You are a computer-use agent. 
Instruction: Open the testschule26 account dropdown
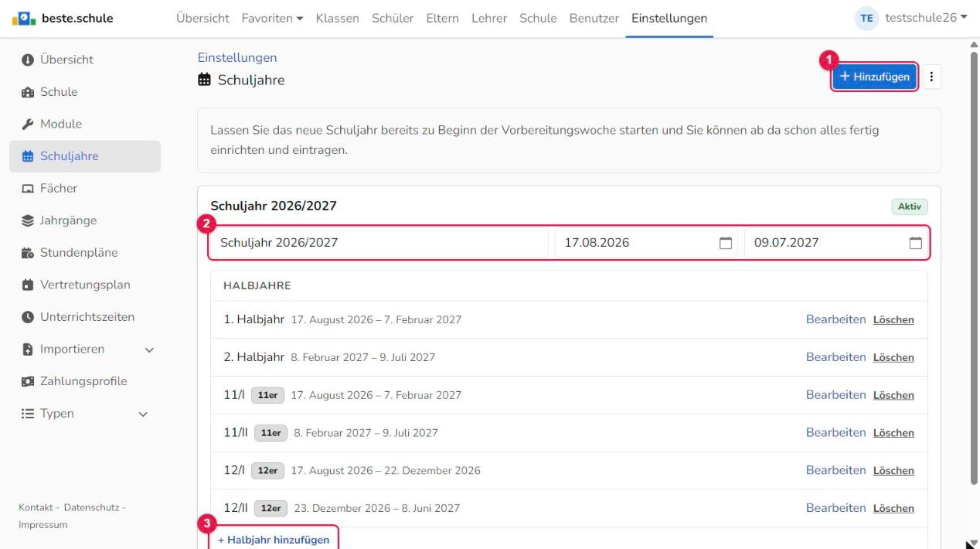click(926, 18)
